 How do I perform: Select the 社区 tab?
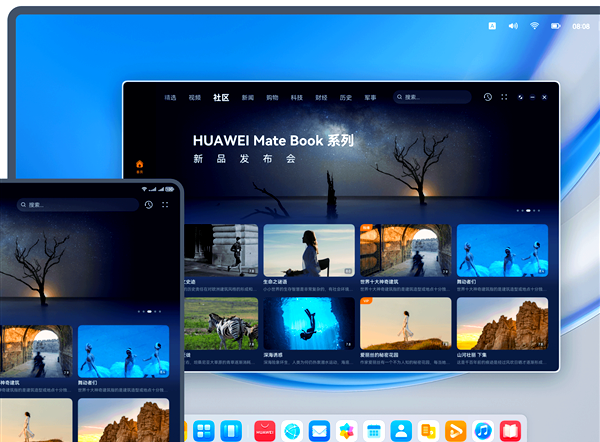pos(221,98)
